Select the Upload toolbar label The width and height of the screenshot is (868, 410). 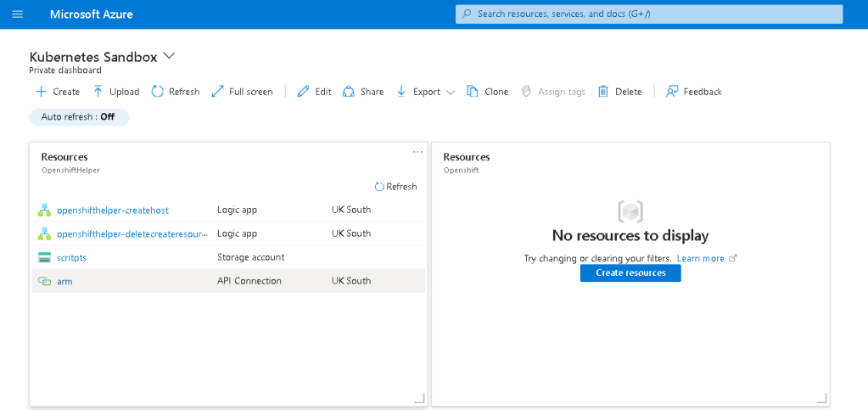pos(125,92)
